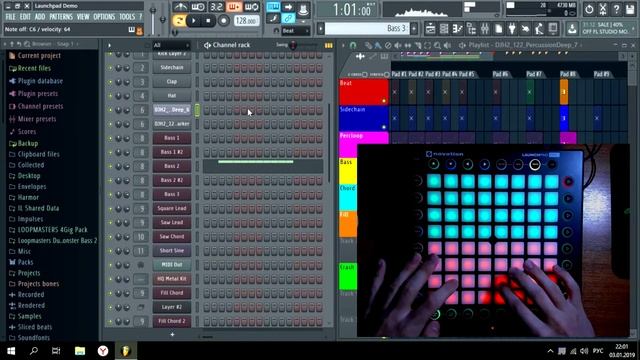The image size is (640, 360).
Task: Open the Playlist view icon in toolbar
Action: coord(430,29)
